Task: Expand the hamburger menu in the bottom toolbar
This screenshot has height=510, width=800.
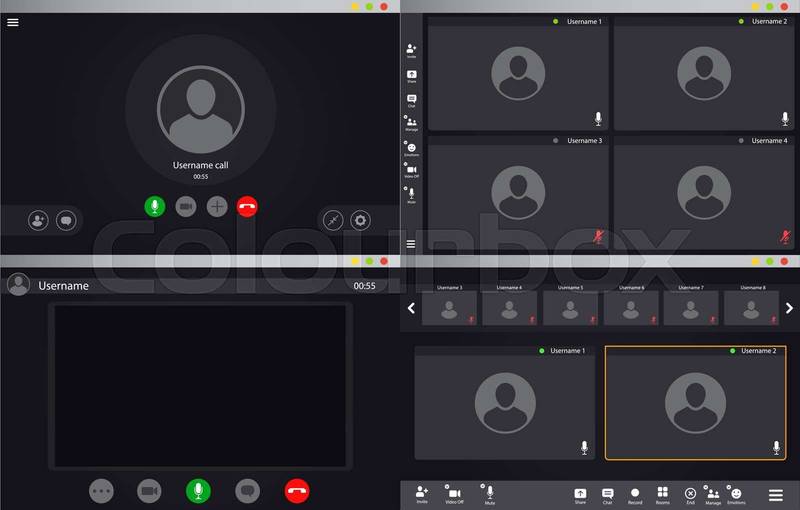Action: coord(775,494)
